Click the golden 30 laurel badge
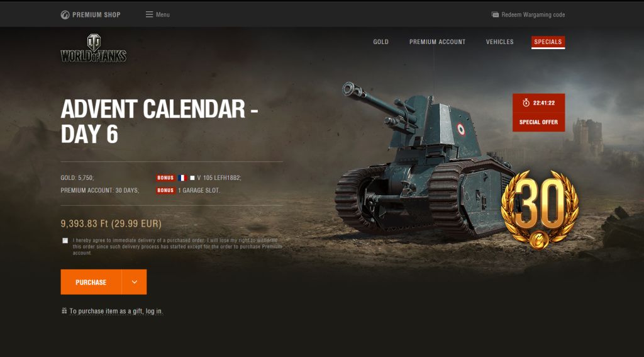The height and width of the screenshot is (357, 644). (540, 209)
